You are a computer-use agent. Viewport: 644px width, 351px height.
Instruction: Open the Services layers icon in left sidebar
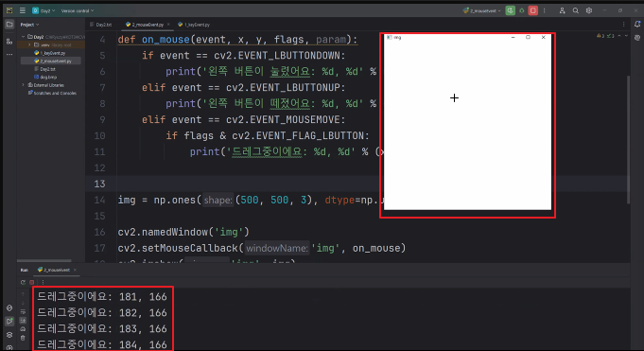pos(9,335)
